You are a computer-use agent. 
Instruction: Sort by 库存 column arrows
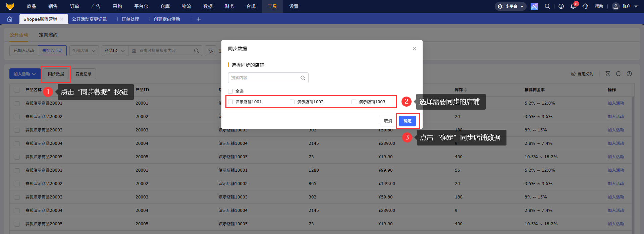[x=466, y=90]
